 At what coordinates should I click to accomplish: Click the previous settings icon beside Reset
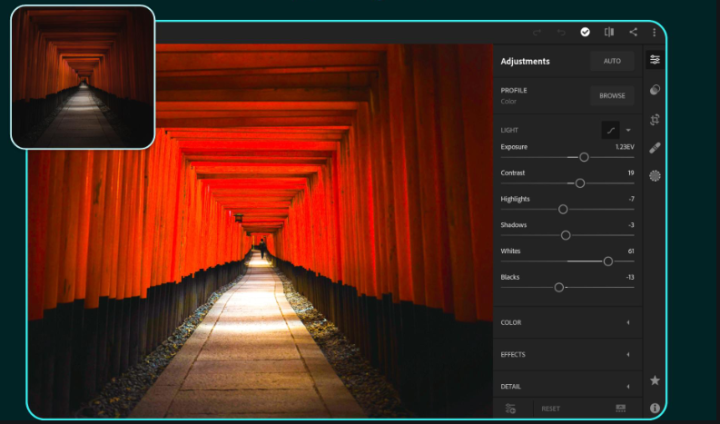tap(511, 408)
